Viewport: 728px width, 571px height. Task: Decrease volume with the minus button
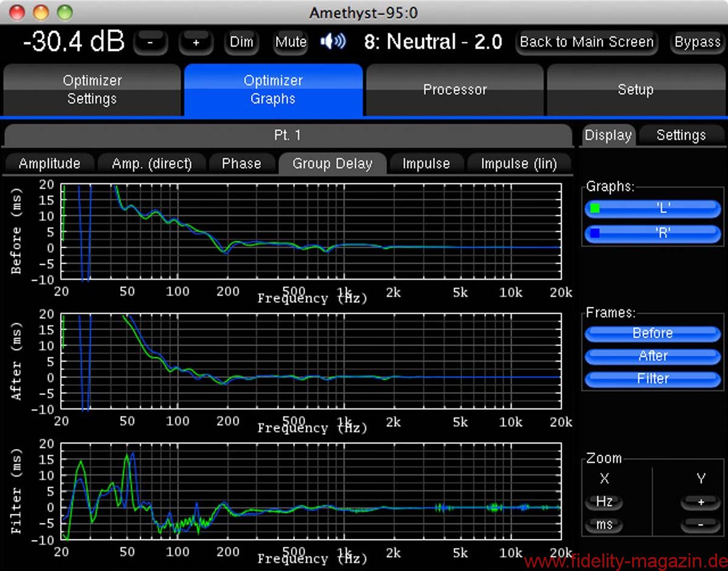pyautogui.click(x=150, y=42)
